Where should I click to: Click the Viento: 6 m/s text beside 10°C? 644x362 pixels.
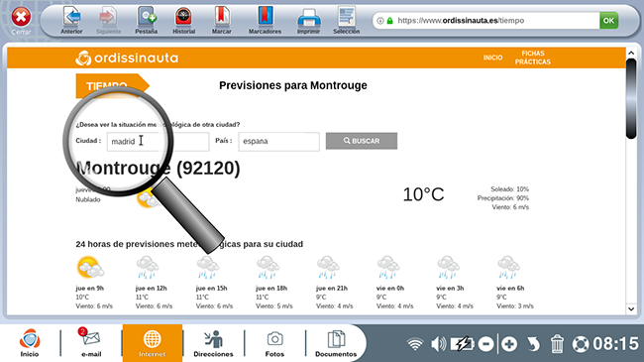pyautogui.click(x=510, y=207)
